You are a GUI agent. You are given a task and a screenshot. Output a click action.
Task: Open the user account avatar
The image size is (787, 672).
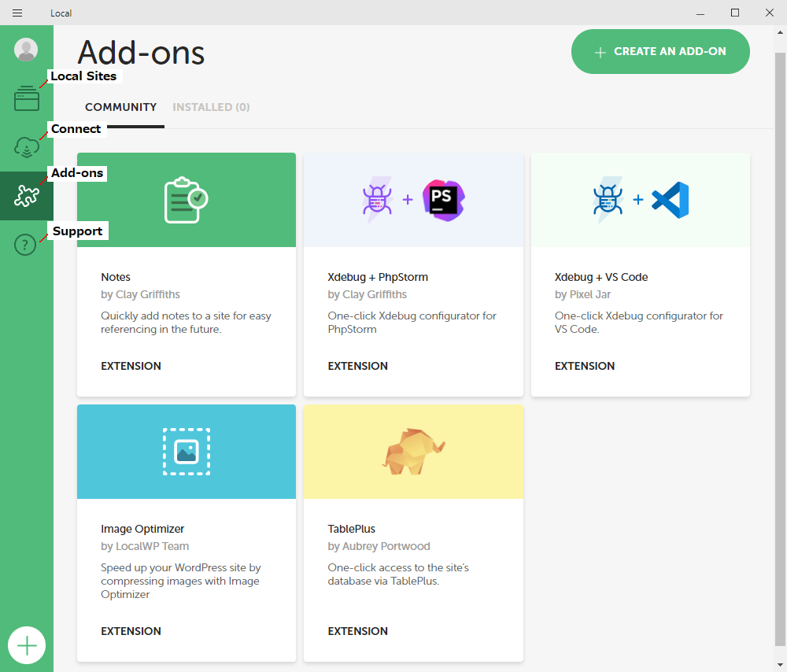point(26,50)
